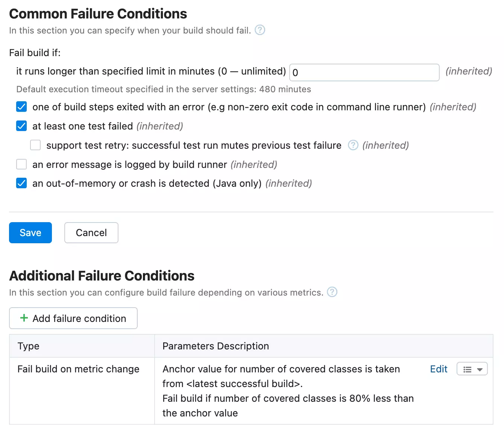504x433 pixels.
Task: Save the failure condition settings
Action: tap(30, 233)
